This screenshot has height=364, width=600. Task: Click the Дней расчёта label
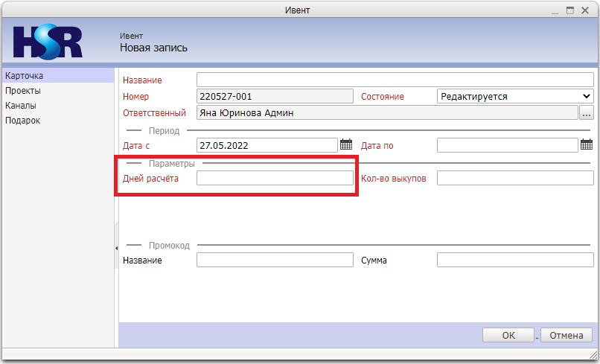click(150, 179)
